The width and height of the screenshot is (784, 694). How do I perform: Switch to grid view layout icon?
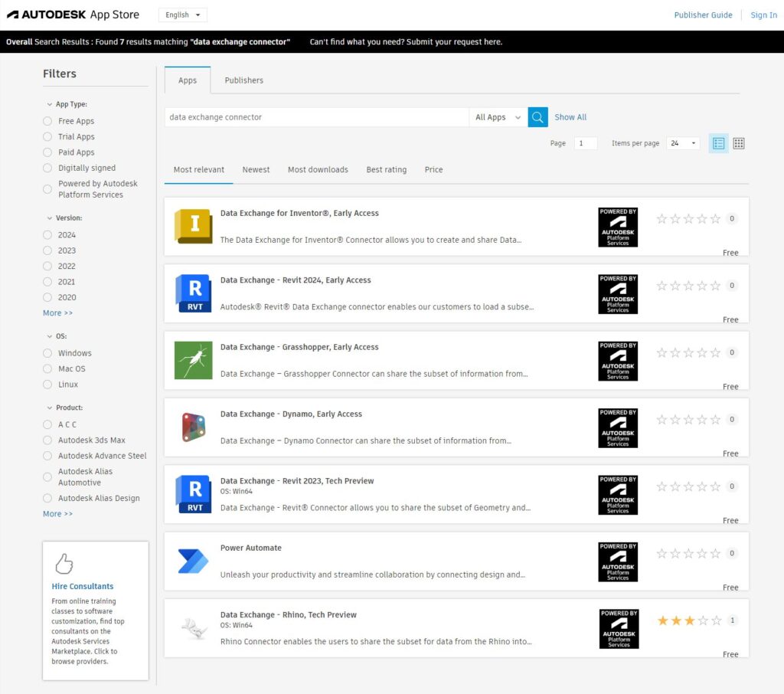(x=739, y=143)
